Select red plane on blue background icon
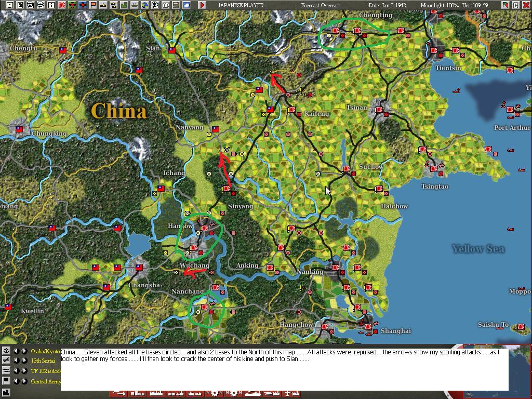The height and width of the screenshot is (399, 532). tap(83, 5)
